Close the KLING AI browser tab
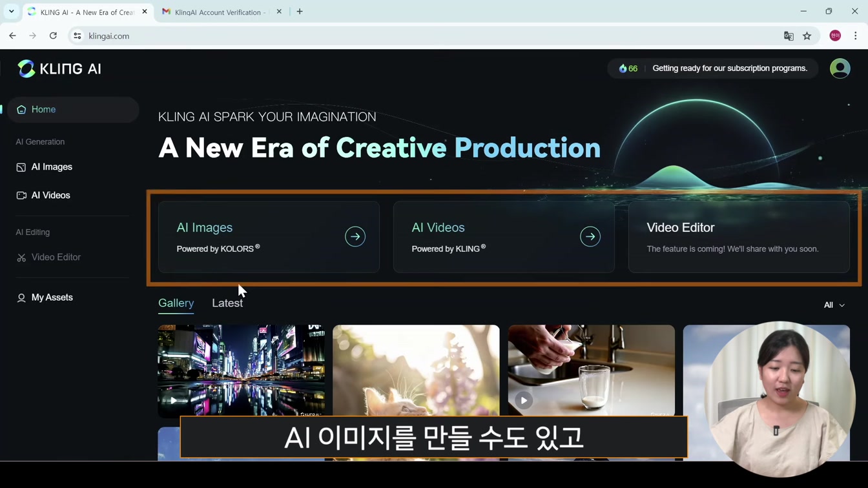The image size is (868, 488). (145, 12)
